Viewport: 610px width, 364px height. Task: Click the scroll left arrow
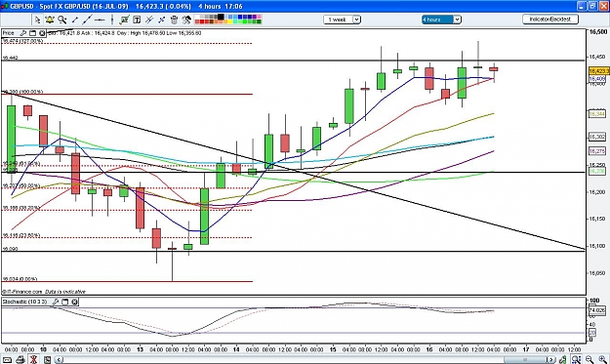point(59,360)
